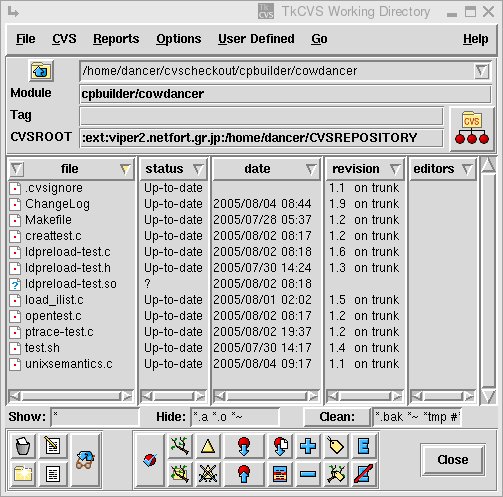Viewport: 503px width, 497px height.
Task: Open the Reports menu
Action: coord(116,39)
